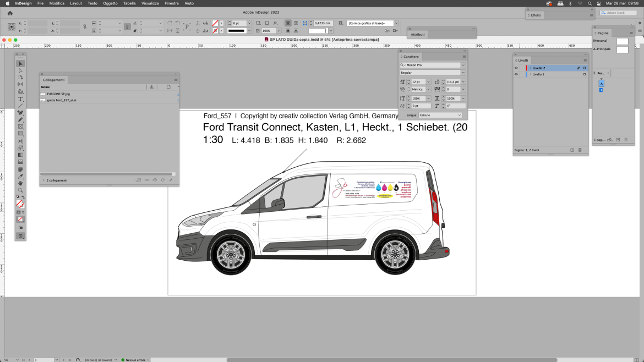Open the fx effects button in control bar
This screenshot has width=644, height=362.
pyautogui.click(x=276, y=23)
